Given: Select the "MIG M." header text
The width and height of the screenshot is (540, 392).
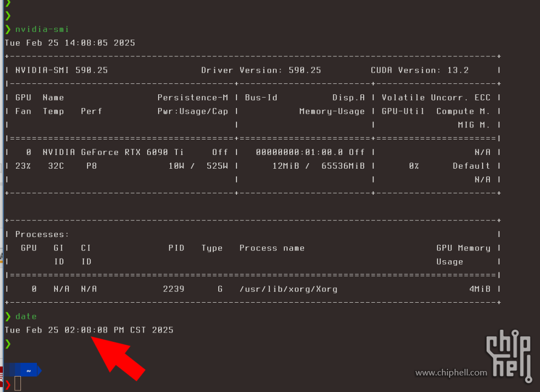Looking at the screenshot, I should click(x=474, y=125).
